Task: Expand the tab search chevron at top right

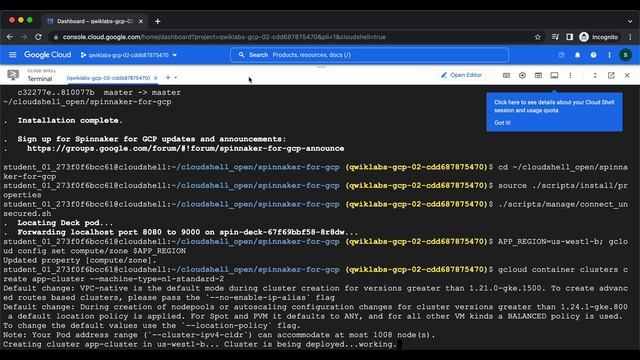Action: click(630, 21)
